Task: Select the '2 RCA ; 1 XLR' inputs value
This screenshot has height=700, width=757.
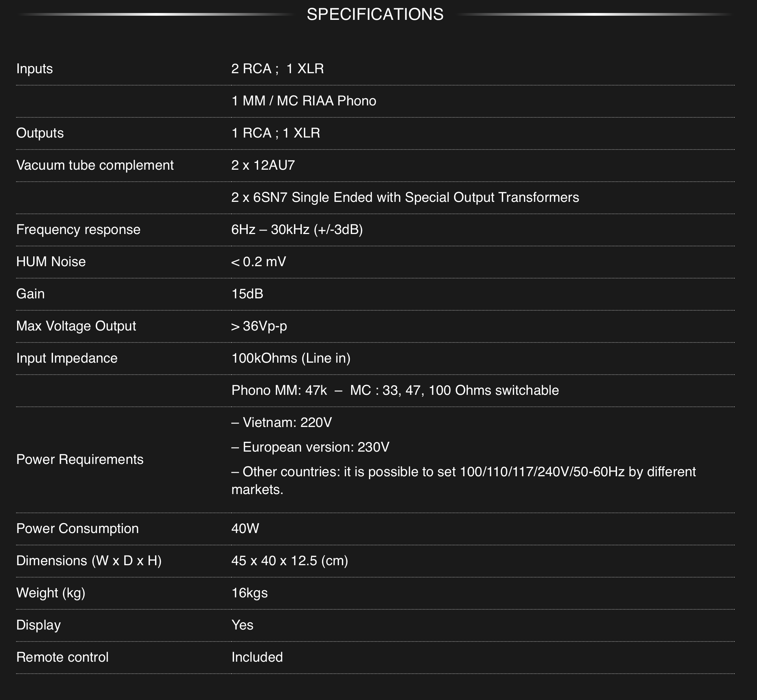Action: pos(277,68)
